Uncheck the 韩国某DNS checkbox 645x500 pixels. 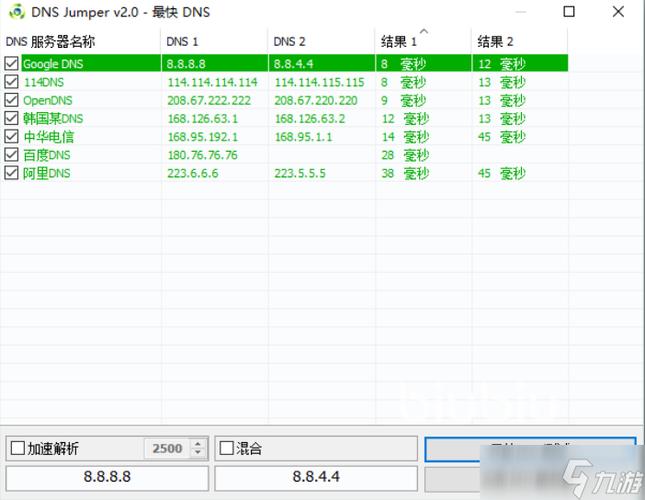point(11,118)
